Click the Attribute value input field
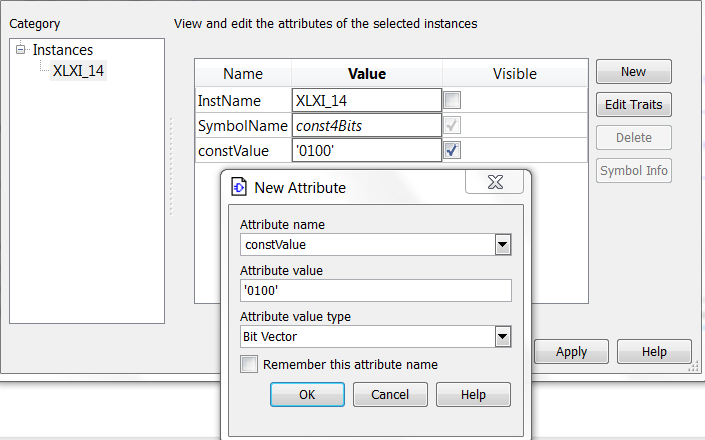This screenshot has width=705, height=440. coord(376,291)
